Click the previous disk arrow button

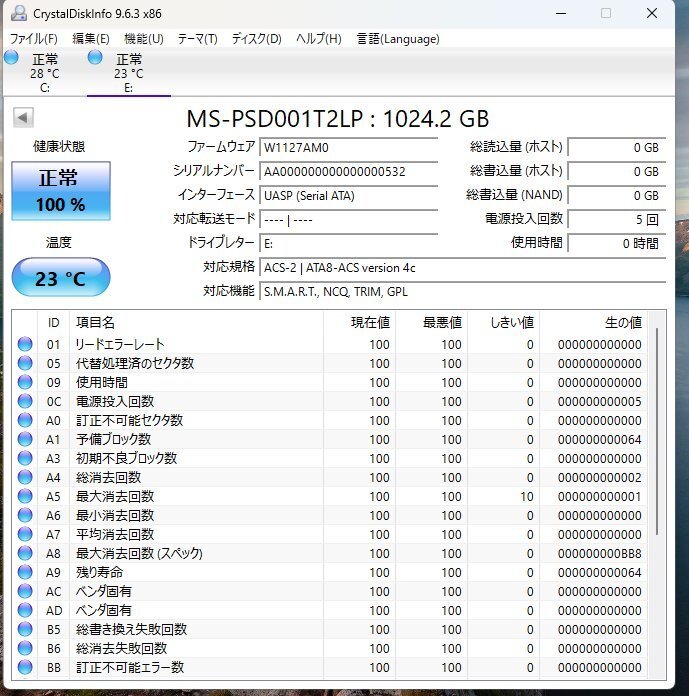coord(23,118)
